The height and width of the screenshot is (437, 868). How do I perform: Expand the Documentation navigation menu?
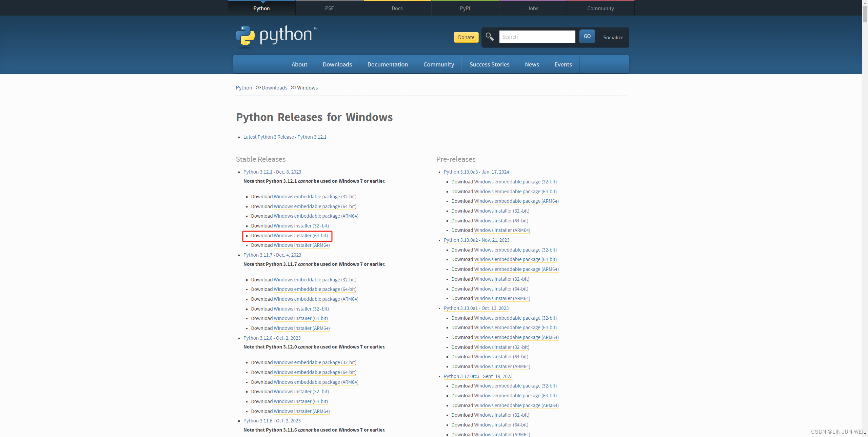pos(388,64)
